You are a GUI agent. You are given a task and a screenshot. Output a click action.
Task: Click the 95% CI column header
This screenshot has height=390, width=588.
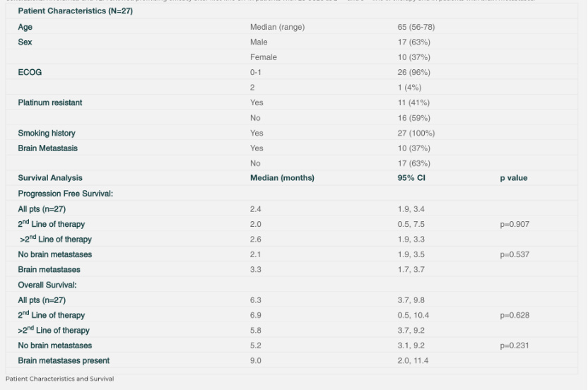(411, 178)
